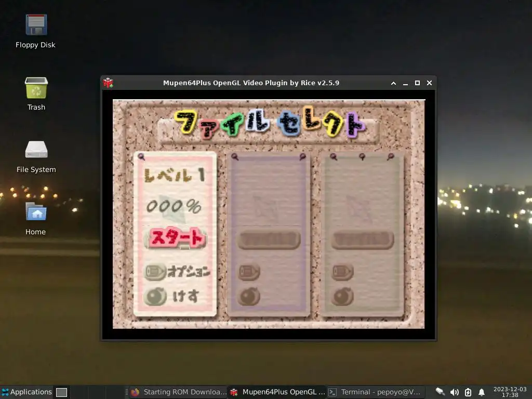Open the volume control tray icon

click(x=454, y=392)
